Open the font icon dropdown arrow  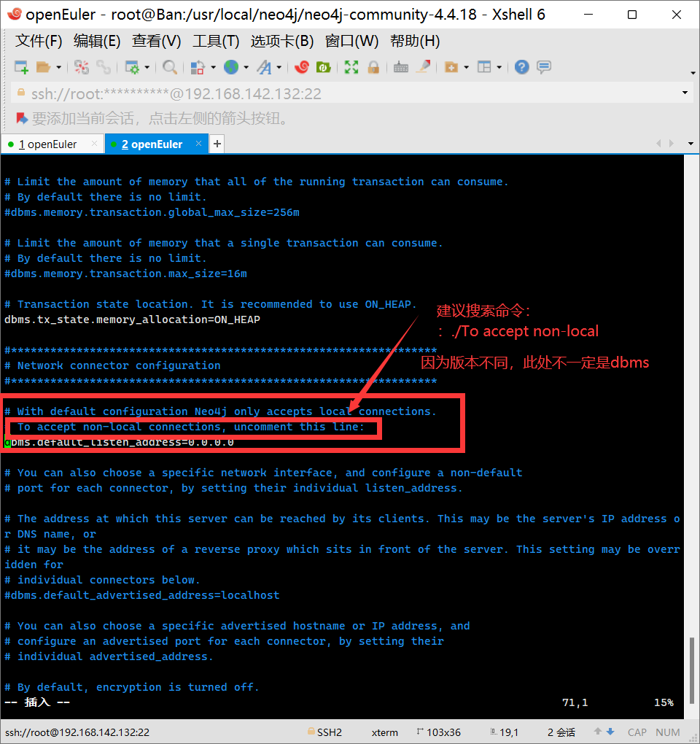[279, 68]
